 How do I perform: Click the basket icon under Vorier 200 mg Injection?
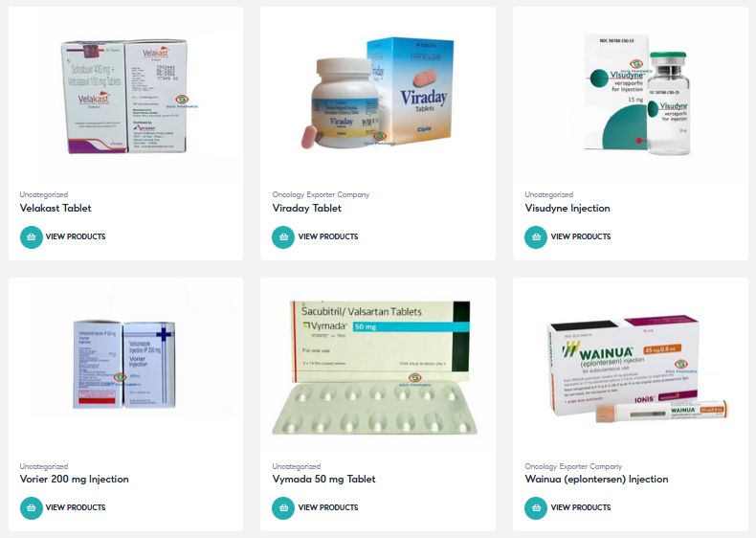coord(32,507)
